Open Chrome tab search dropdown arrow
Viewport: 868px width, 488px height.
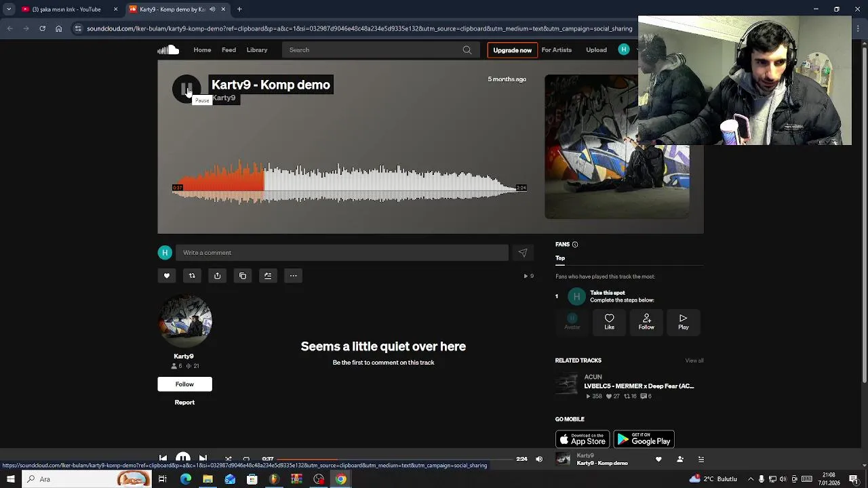coord(9,9)
